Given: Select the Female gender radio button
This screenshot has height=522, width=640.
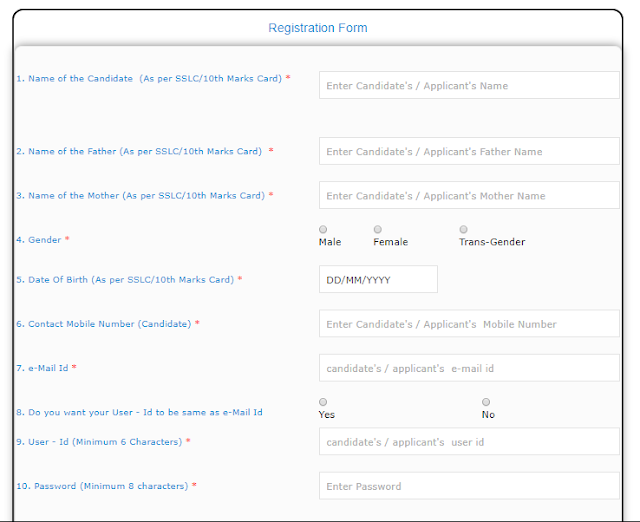Looking at the screenshot, I should click(378, 229).
